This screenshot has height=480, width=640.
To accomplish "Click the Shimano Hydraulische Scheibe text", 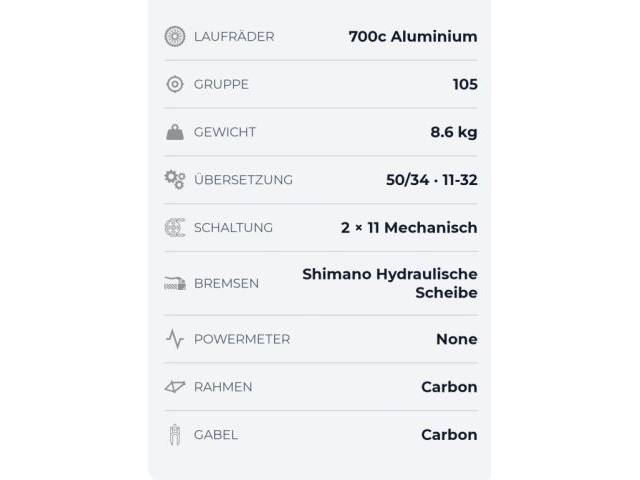I will tap(390, 283).
